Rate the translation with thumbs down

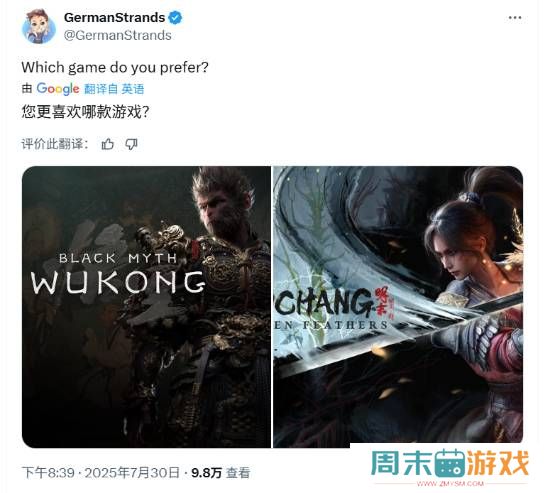click(132, 144)
